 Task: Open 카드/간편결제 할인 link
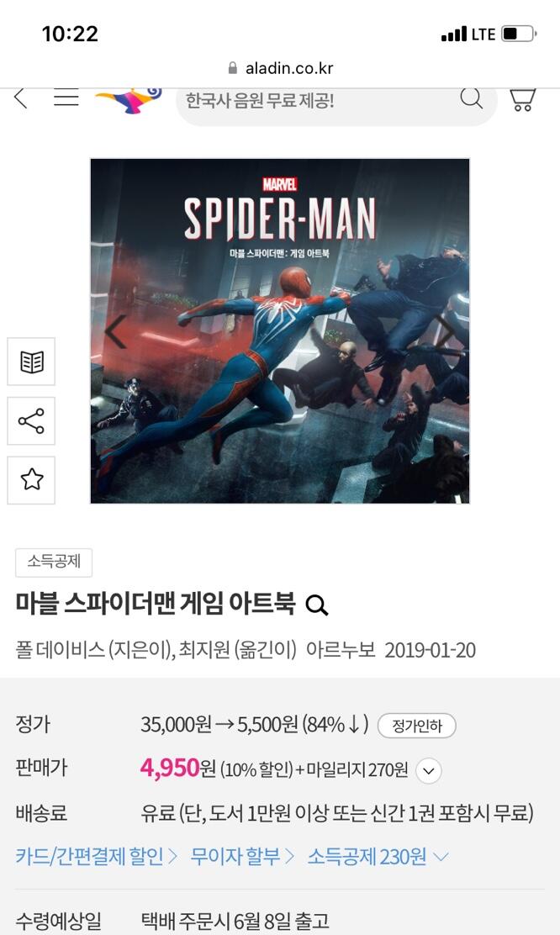coord(97,857)
